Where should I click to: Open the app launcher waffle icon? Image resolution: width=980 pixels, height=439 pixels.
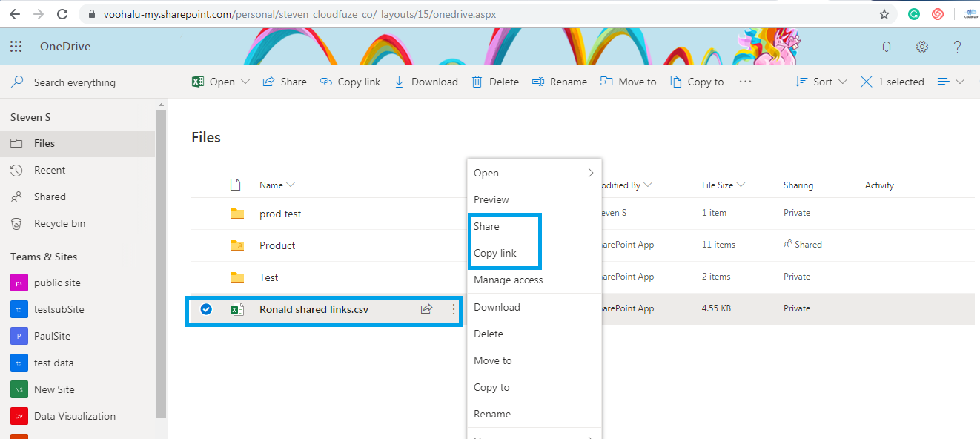pos(16,46)
